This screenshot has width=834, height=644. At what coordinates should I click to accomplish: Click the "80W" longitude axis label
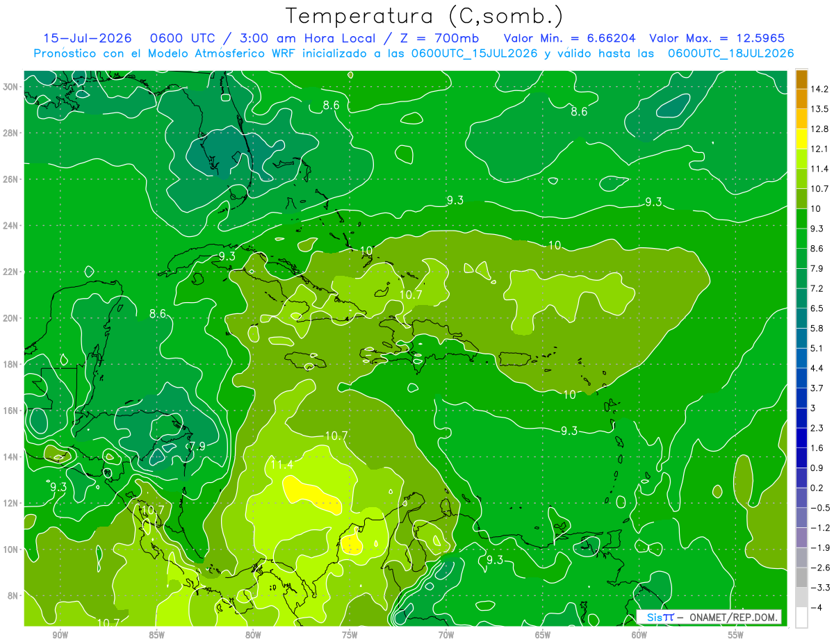(253, 635)
